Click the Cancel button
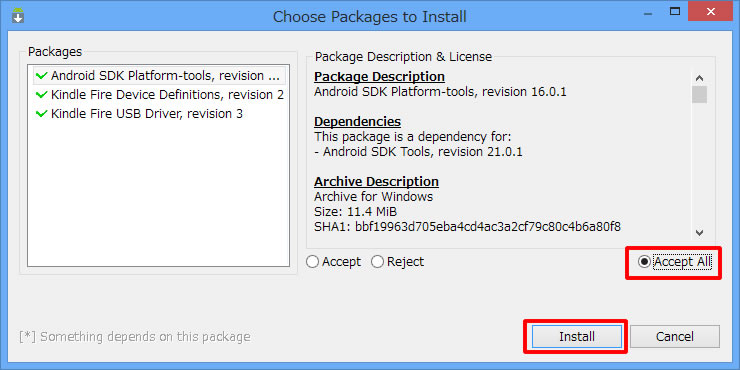This screenshot has height=370, width=740. [675, 336]
